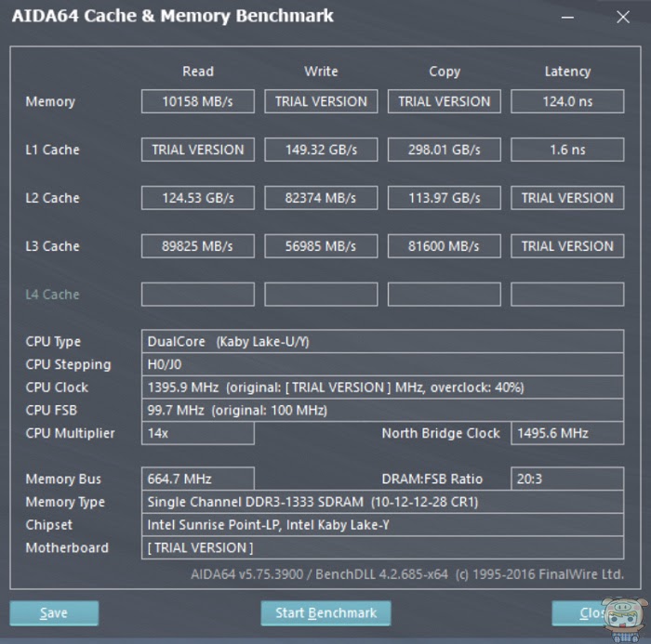Click the L1 Cache Read TRIAL VERSION cell
The height and width of the screenshot is (644, 651).
[x=197, y=150]
